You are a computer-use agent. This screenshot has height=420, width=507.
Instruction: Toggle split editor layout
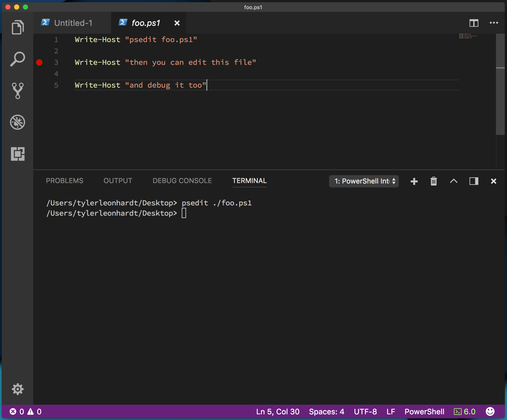[474, 23]
